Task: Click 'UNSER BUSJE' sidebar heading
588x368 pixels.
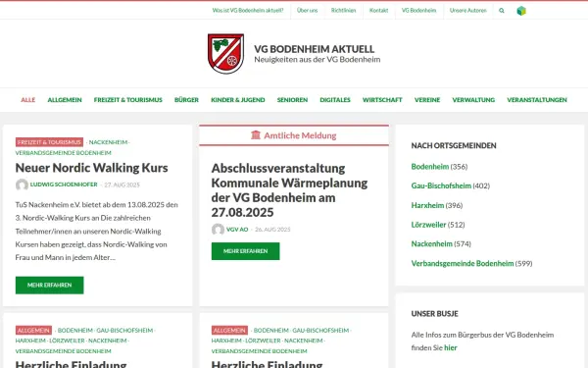Action: coord(434,314)
